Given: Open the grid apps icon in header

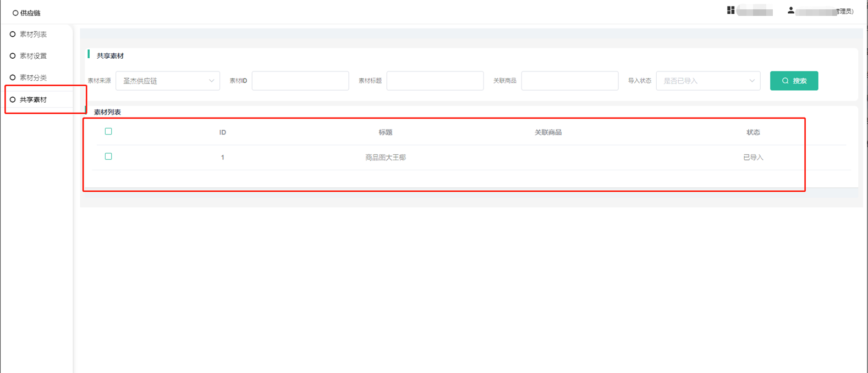Looking at the screenshot, I should (x=730, y=10).
